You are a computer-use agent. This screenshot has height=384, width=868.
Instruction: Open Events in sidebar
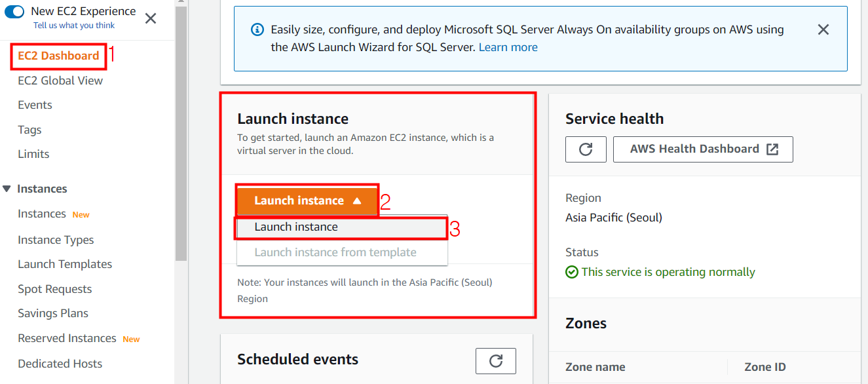pos(35,105)
